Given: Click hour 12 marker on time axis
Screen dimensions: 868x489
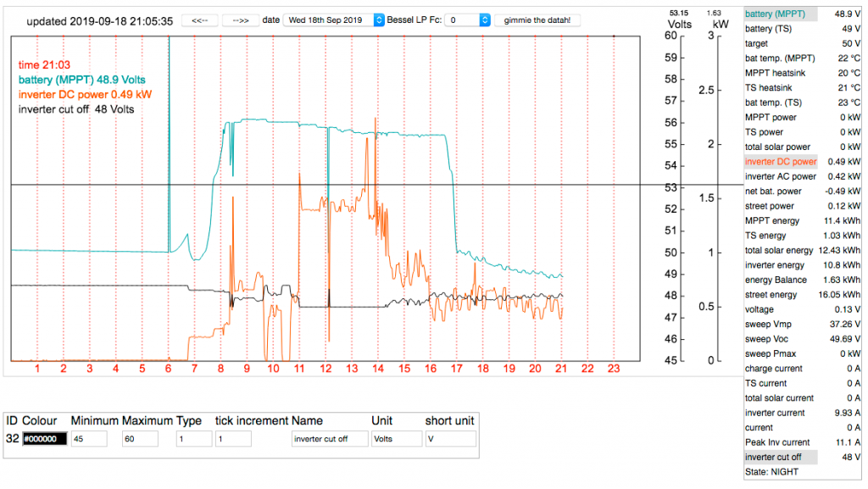Looking at the screenshot, I should click(x=325, y=369).
